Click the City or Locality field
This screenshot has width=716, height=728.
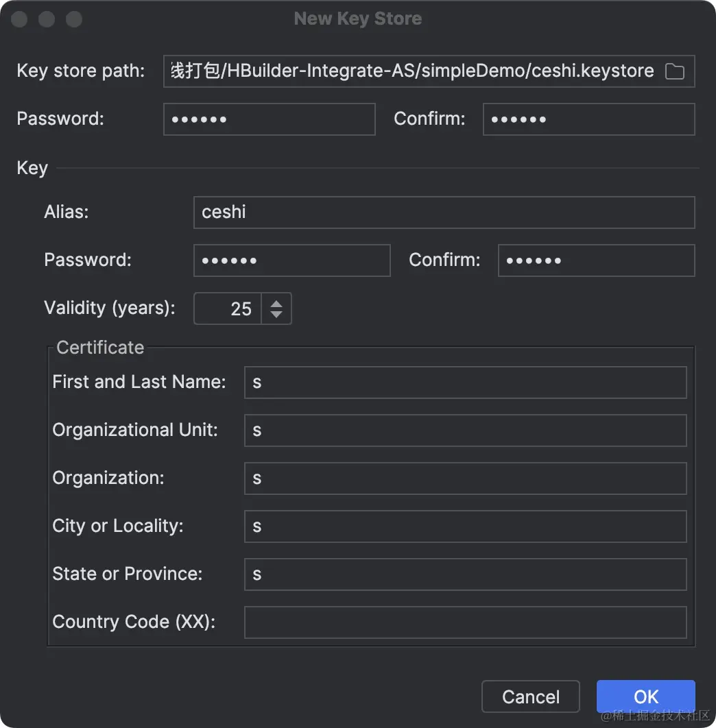click(466, 526)
